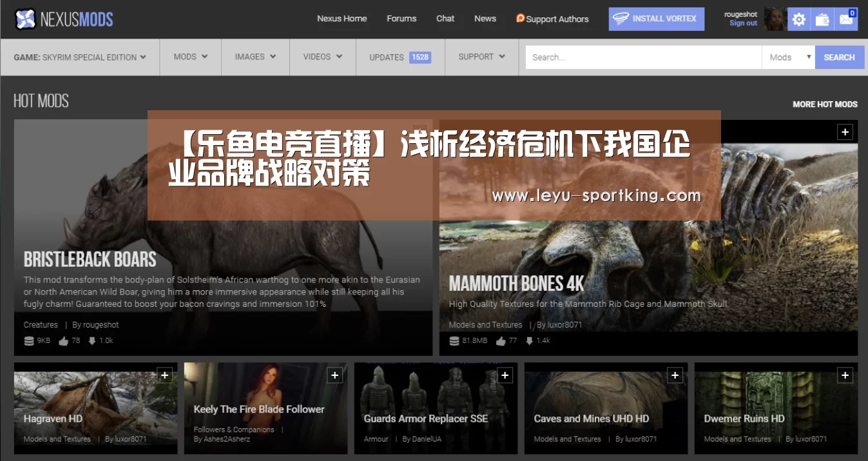Open More Hot Mods link

point(825,104)
